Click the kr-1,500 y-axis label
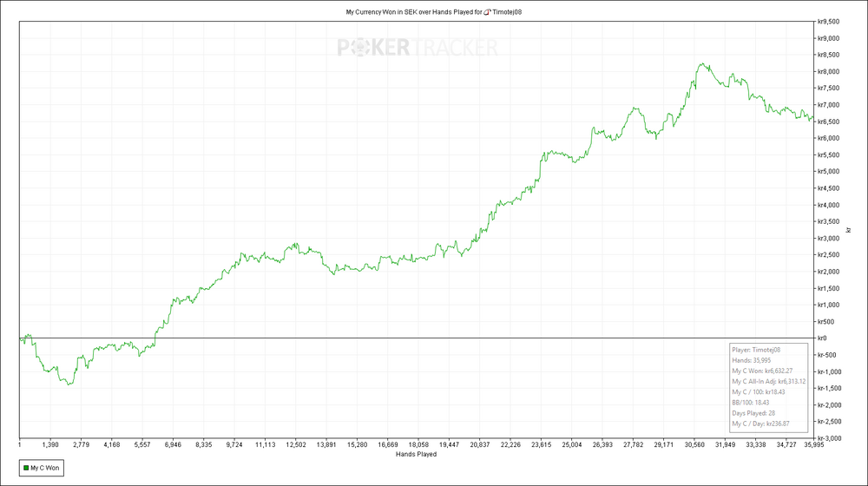Image resolution: width=868 pixels, height=486 pixels. (x=829, y=388)
